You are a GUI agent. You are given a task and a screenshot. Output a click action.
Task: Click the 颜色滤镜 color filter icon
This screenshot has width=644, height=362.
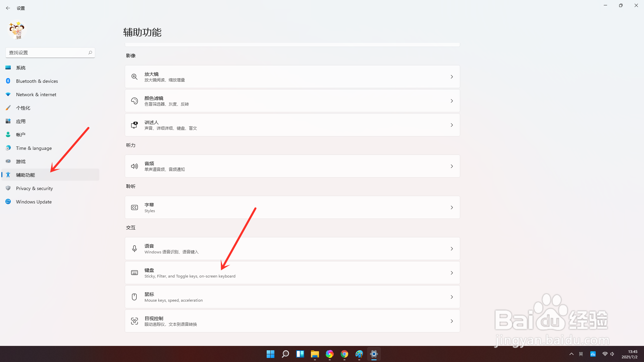tap(134, 101)
